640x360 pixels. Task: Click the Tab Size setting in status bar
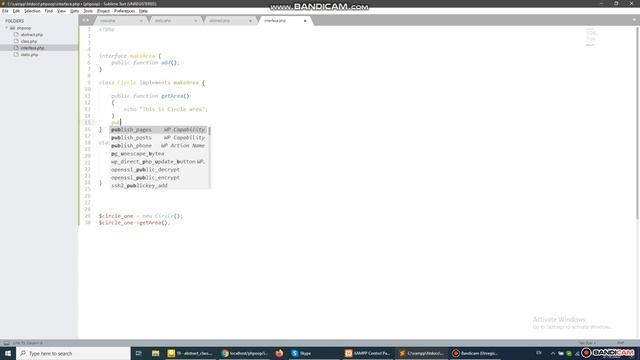pyautogui.click(x=587, y=343)
